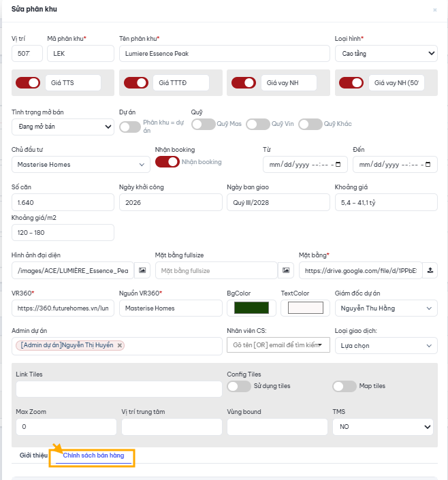Open calendar picker in Đến date field

428,164
